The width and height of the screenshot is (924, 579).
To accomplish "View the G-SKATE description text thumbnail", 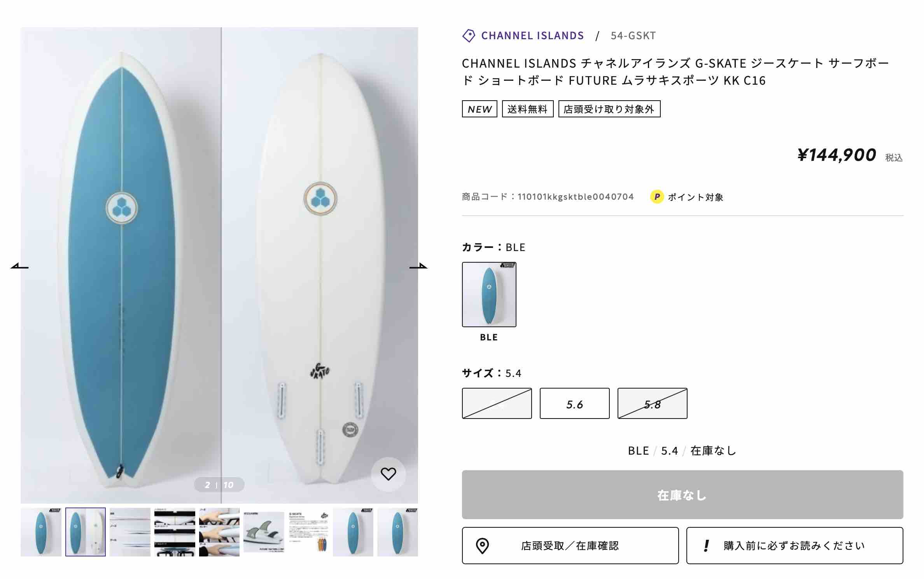I will tap(308, 532).
